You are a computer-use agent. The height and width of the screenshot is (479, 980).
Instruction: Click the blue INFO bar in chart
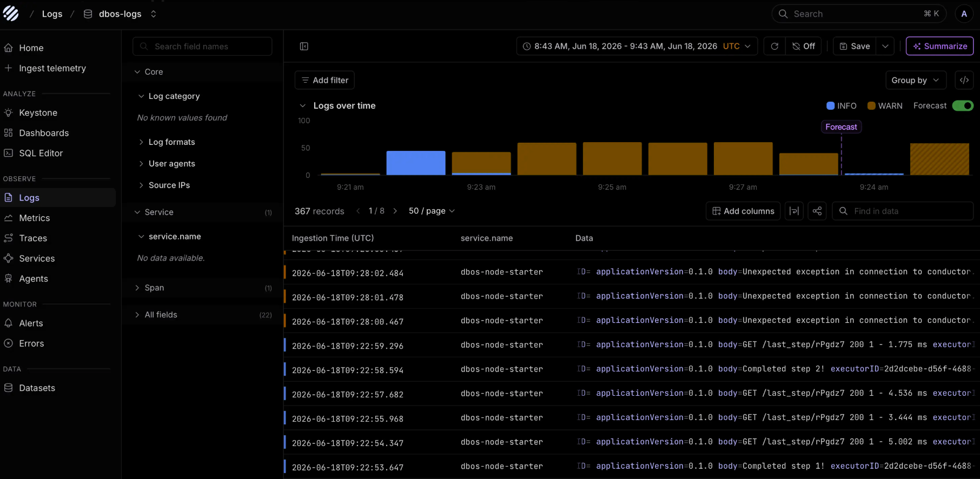tap(416, 163)
